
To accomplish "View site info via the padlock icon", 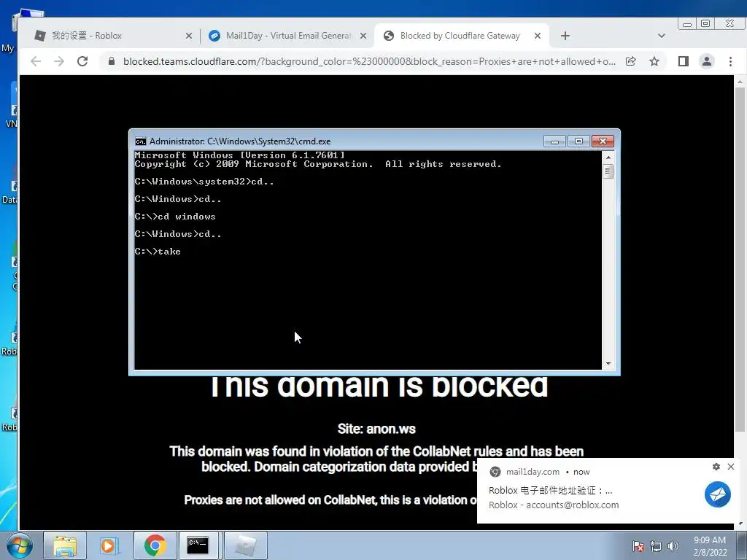I will pos(112,61).
